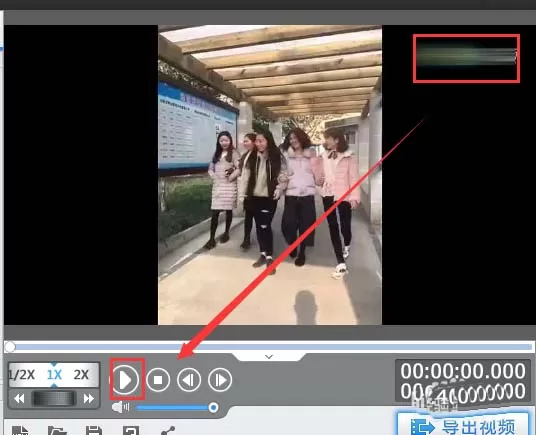
Task: Step back one frame
Action: click(x=189, y=380)
